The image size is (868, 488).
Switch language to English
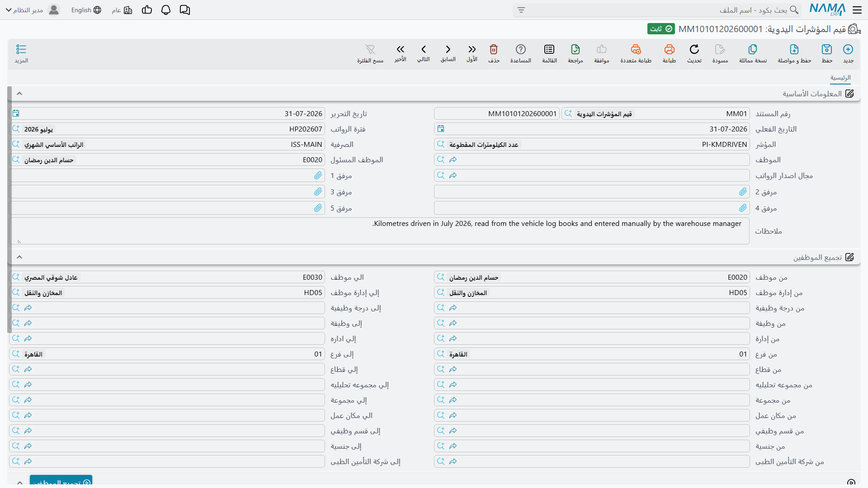point(86,10)
